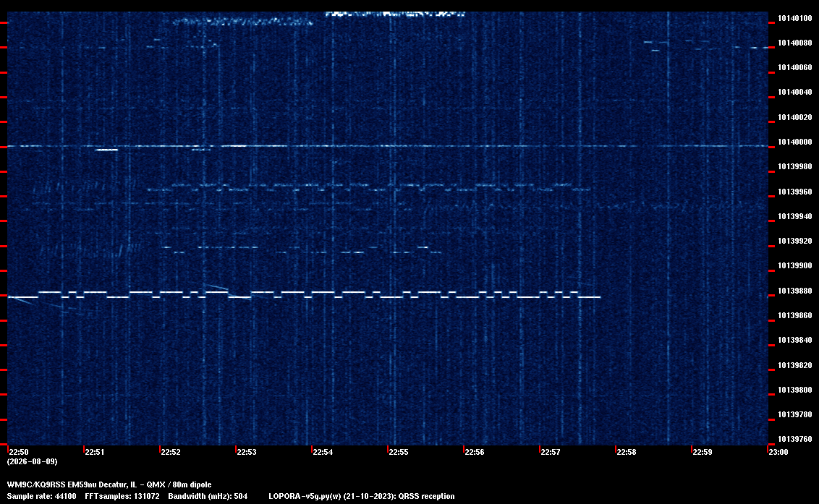Click the 2026-08-09 date label
The width and height of the screenshot is (819, 504).
[33, 461]
